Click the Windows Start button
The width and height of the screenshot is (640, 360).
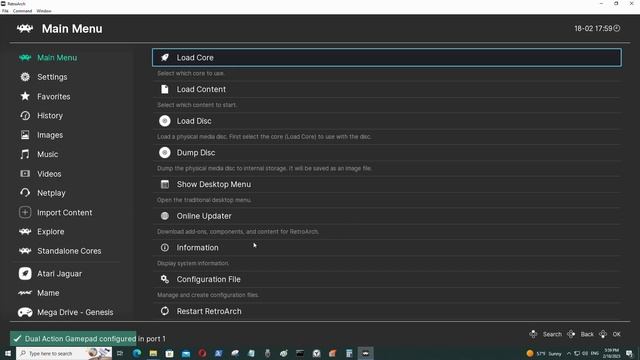pos(8,353)
